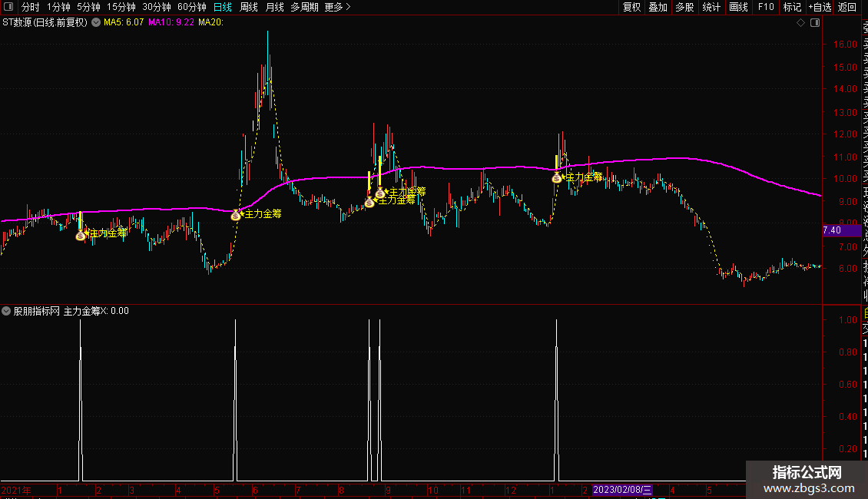This screenshot has width=868, height=499.
Task: Click the ST数源(日线.前复权) title text
Action: click(45, 23)
